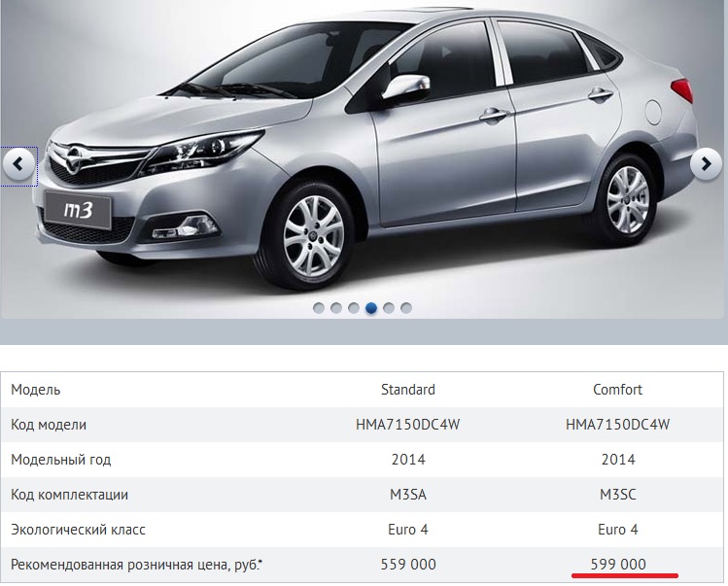This screenshot has width=728, height=586.
Task: Click the Standard price 559 000
Action: 408,565
